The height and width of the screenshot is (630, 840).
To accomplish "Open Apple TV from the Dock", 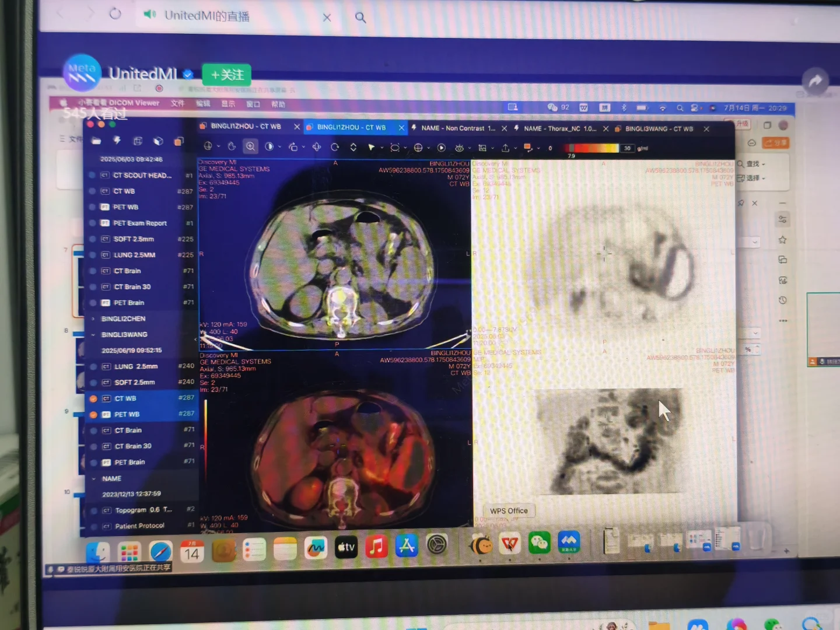I will tap(346, 547).
